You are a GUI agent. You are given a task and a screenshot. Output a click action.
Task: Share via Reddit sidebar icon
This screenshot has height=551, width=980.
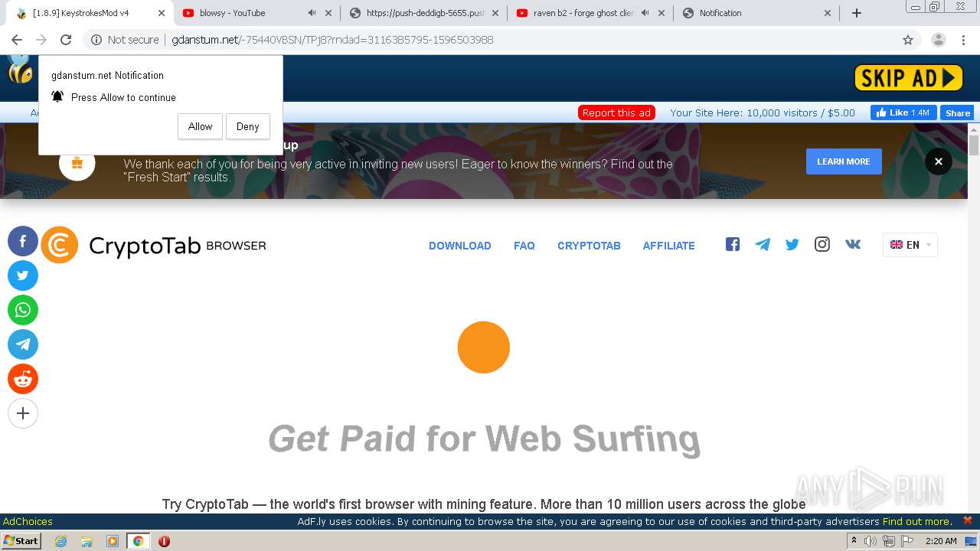pos(23,379)
